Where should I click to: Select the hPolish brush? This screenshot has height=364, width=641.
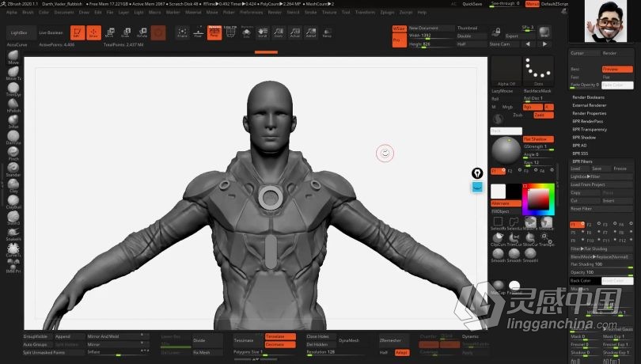[13, 105]
